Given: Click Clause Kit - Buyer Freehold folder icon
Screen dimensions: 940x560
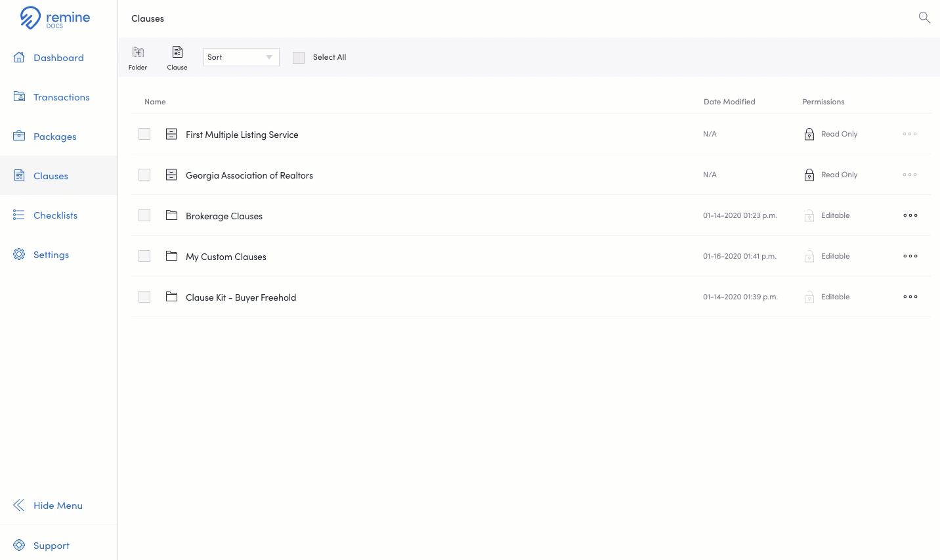Looking at the screenshot, I should [x=171, y=297].
